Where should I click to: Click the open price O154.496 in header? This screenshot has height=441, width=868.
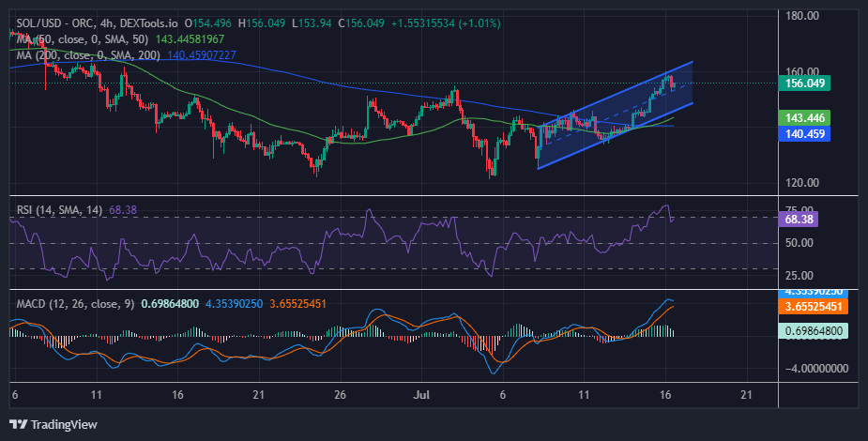coord(207,23)
